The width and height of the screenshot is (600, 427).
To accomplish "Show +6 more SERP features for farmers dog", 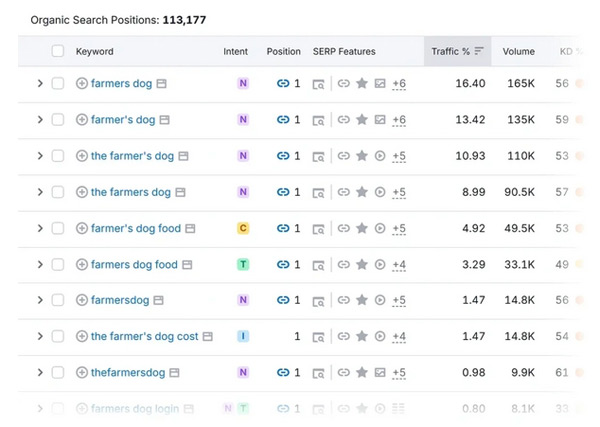I will 399,83.
